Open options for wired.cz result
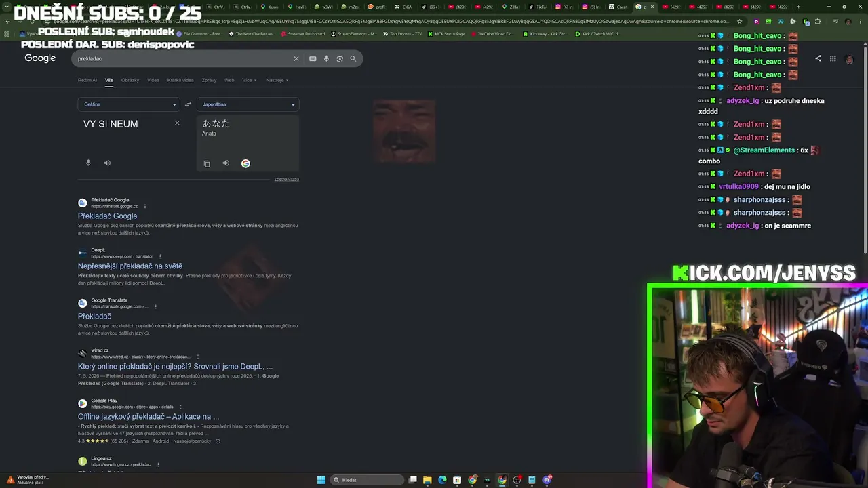868x488 pixels. pyautogui.click(x=198, y=357)
